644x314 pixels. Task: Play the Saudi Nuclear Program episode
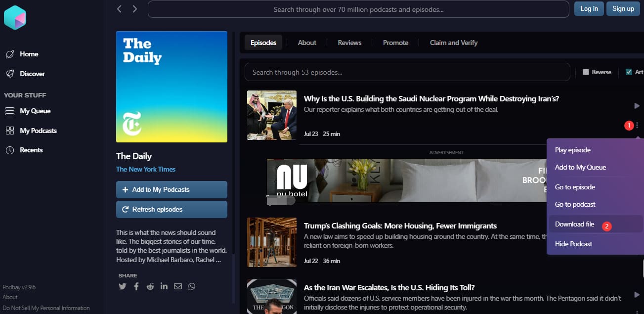637,106
